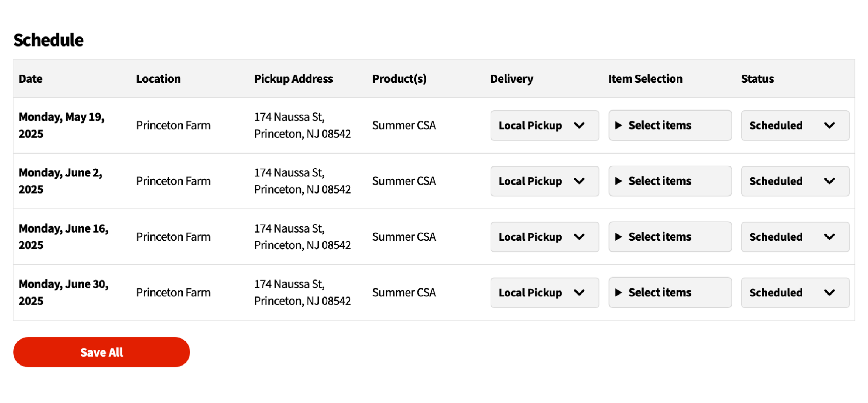Open Delivery dropdown for June 16 row
The width and height of the screenshot is (868, 403).
544,237
